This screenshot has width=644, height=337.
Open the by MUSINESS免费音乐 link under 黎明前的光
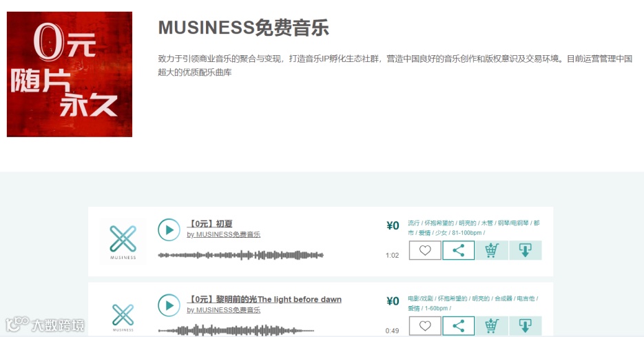tap(223, 310)
